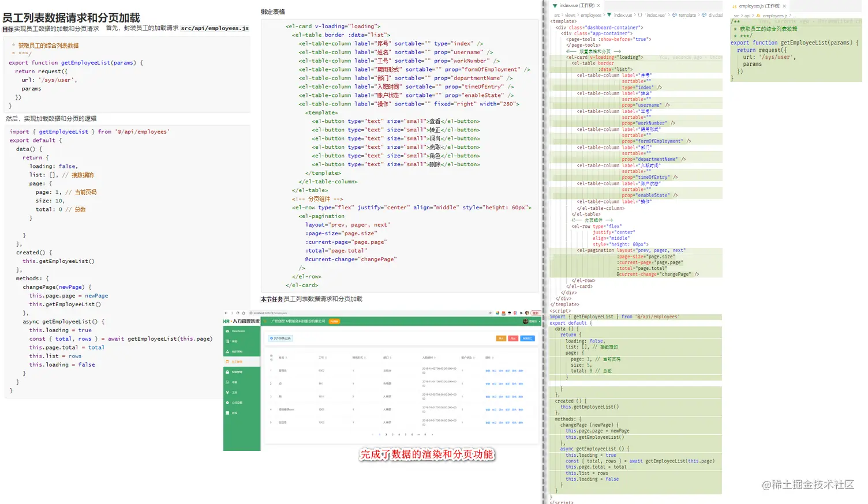
Task: Open the admin user dropdown in the HR header
Action: pyautogui.click(x=531, y=321)
